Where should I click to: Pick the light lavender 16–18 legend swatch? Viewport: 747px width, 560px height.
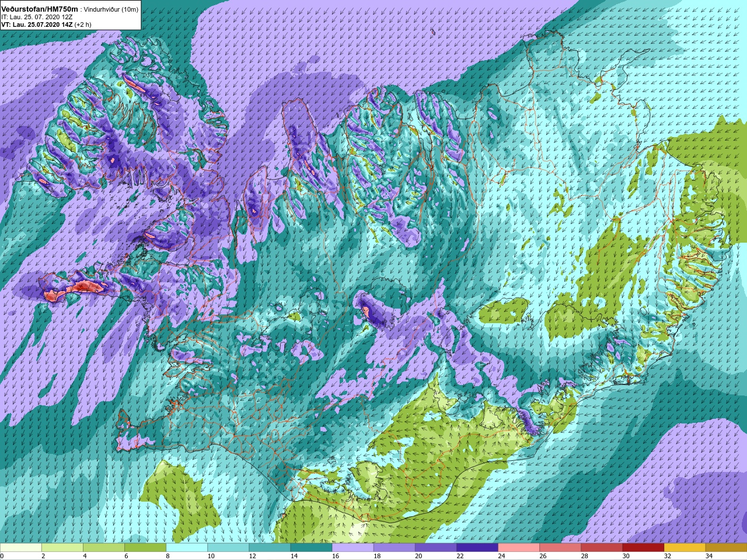[x=352, y=548]
